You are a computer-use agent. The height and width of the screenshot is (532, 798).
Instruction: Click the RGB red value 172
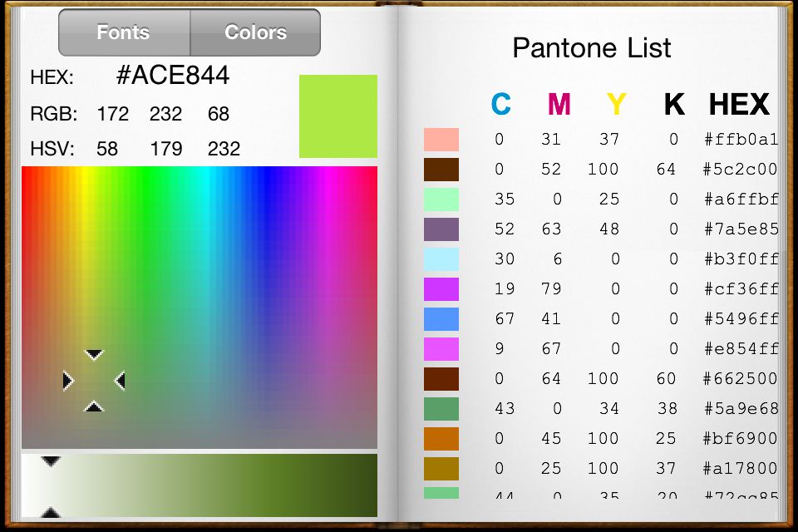pos(112,114)
